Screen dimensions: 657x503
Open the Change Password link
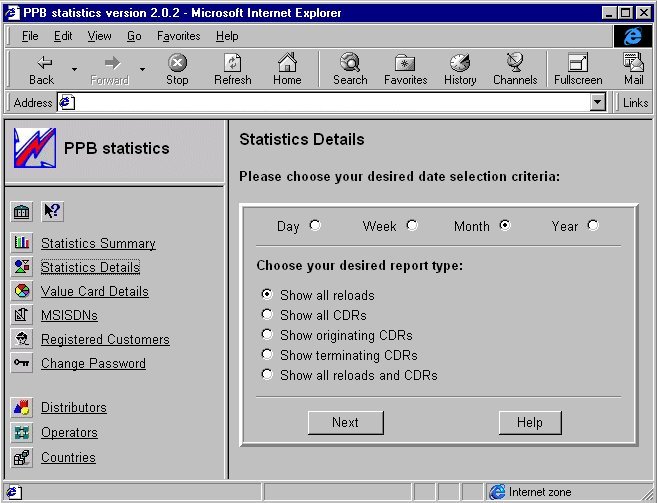[93, 363]
